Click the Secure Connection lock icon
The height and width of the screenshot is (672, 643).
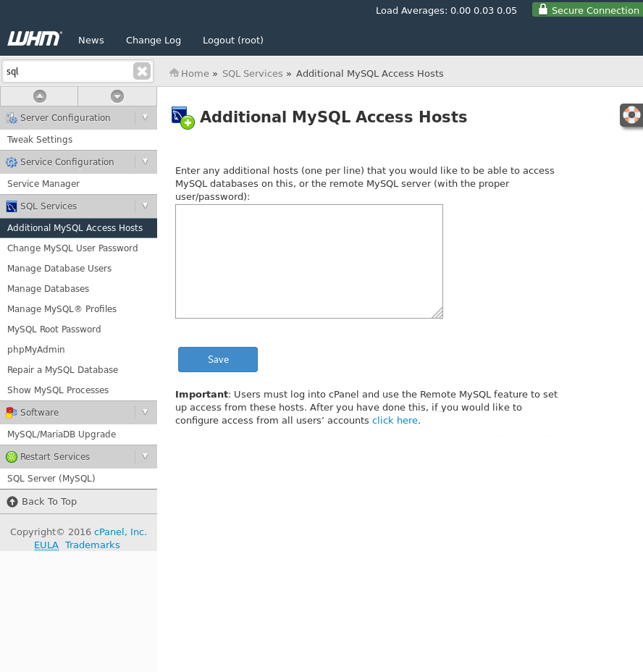pos(542,9)
